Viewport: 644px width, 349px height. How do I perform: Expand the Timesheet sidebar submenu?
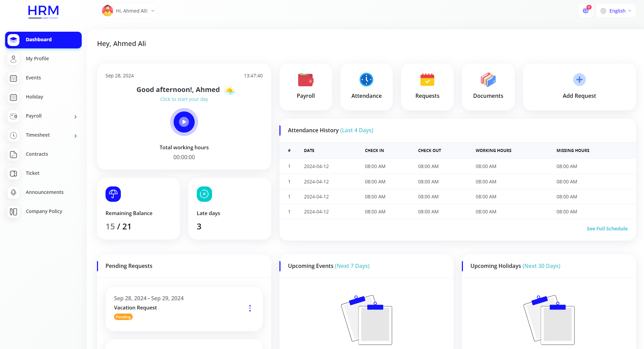76,136
